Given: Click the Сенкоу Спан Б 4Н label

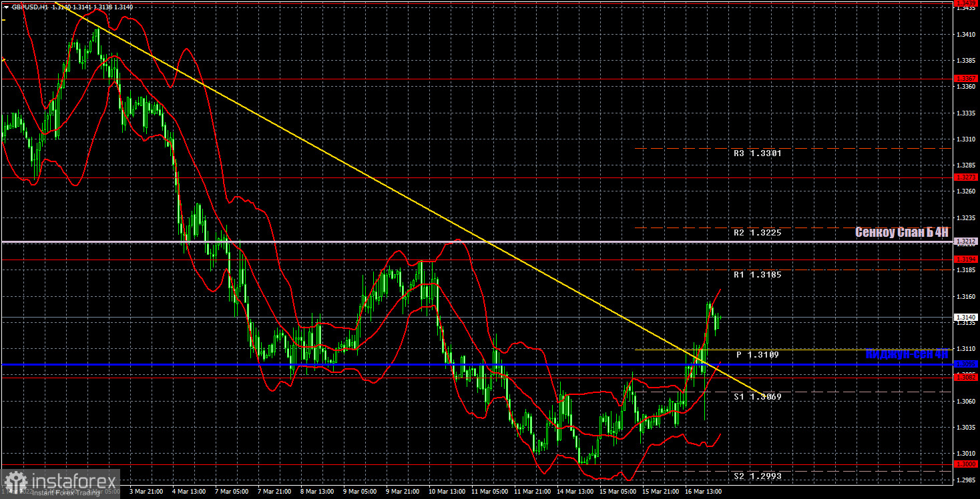Looking at the screenshot, I should 901,232.
